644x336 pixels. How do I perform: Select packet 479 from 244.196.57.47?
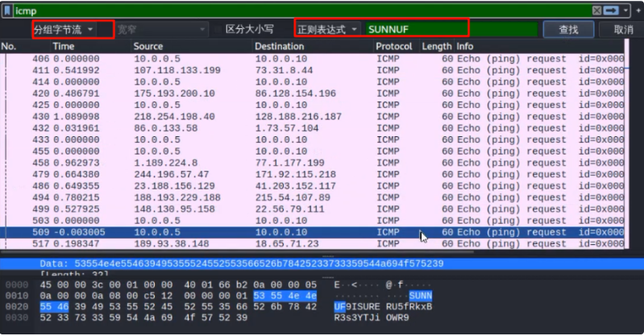[312, 174]
